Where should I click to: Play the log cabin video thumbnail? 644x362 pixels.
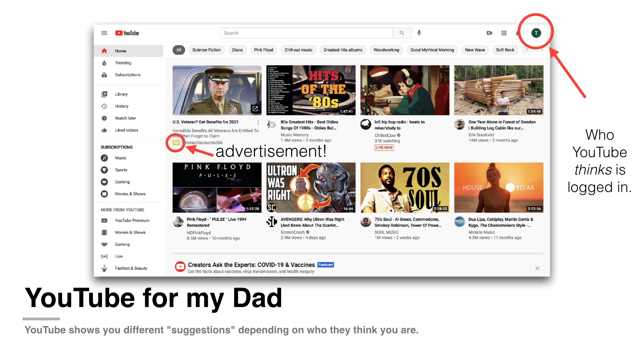pos(499,90)
